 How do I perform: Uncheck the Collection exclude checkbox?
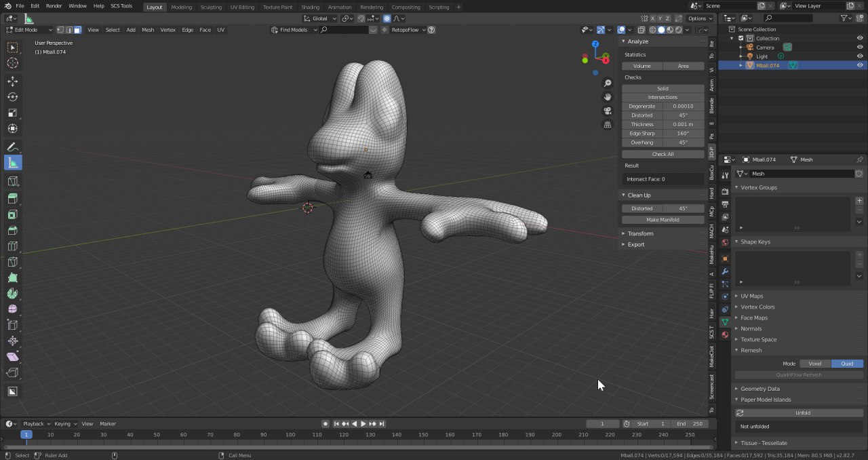coord(741,39)
